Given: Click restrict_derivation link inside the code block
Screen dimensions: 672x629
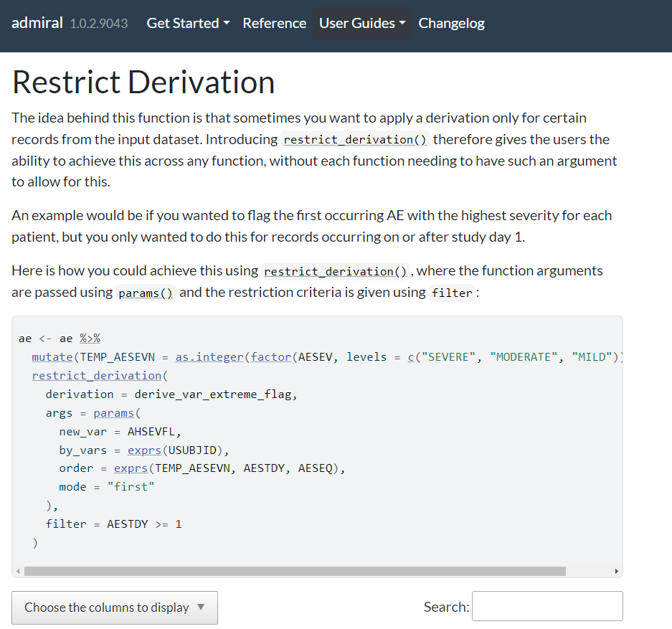Looking at the screenshot, I should (x=97, y=376).
